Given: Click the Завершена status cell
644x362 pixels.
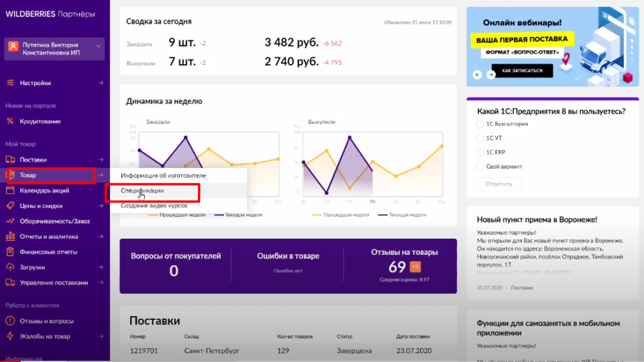Looking at the screenshot, I should 354,351.
